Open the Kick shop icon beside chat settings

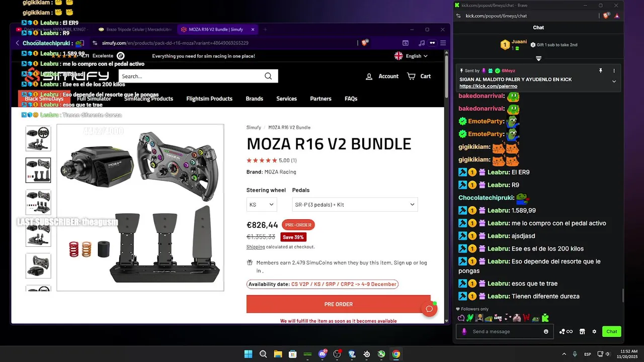[x=582, y=331]
